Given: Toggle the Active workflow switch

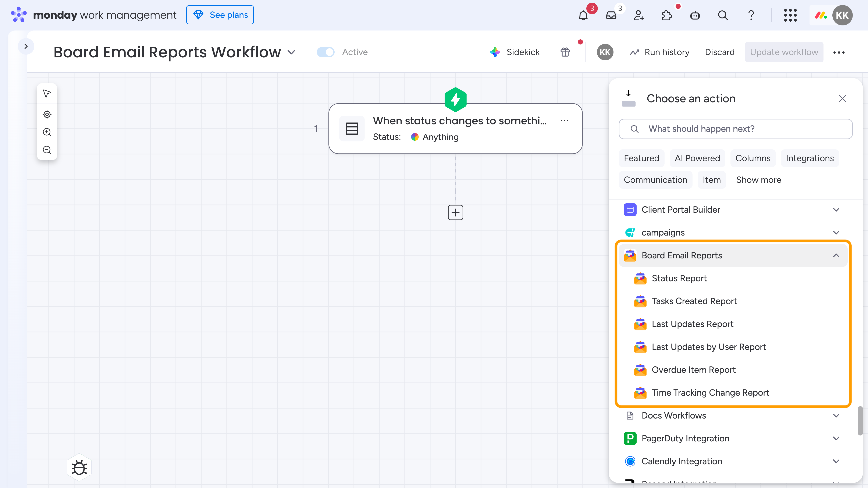Looking at the screenshot, I should click(x=325, y=52).
